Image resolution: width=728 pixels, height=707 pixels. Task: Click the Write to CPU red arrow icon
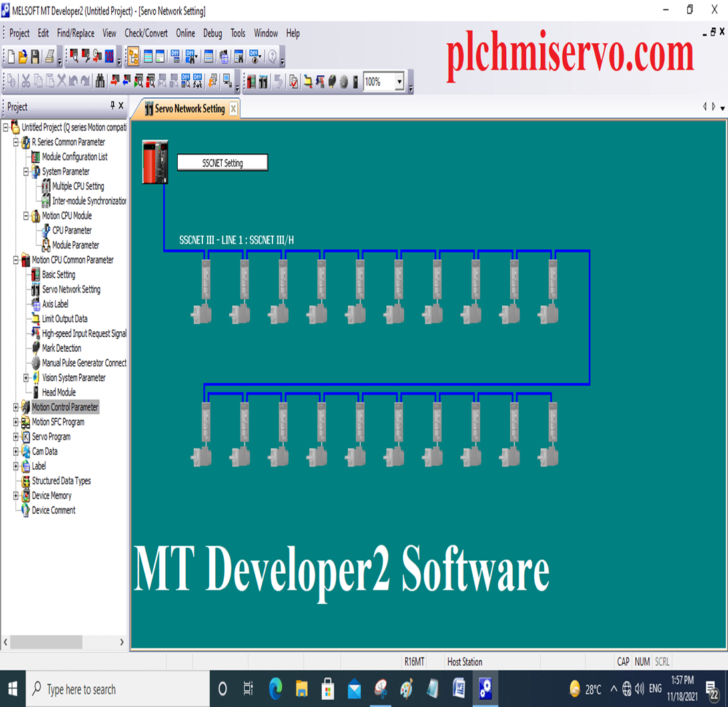tap(115, 81)
